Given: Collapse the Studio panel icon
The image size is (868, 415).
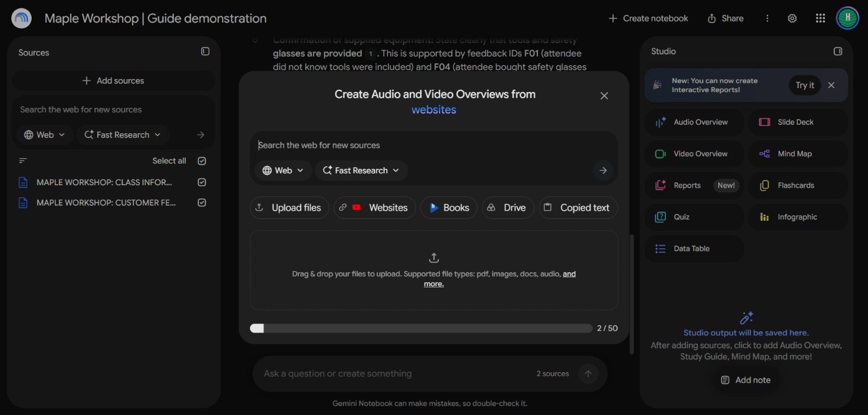Looking at the screenshot, I should pos(837,51).
